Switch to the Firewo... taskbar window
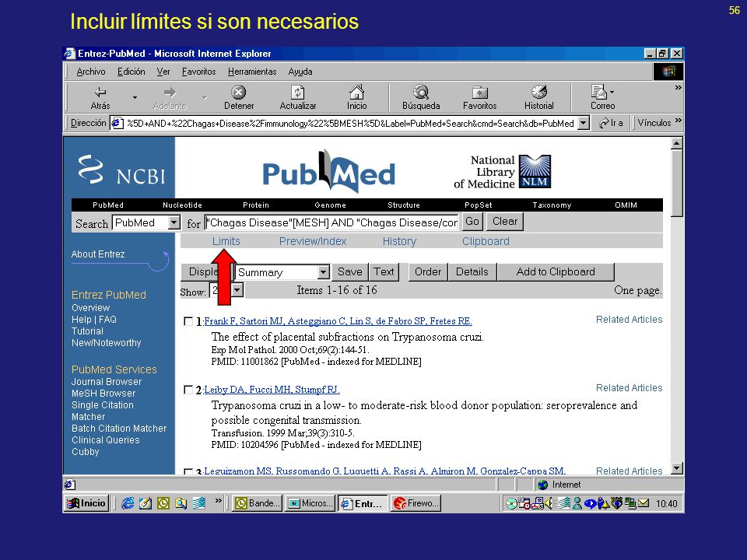The height and width of the screenshot is (560, 747). 416,503
